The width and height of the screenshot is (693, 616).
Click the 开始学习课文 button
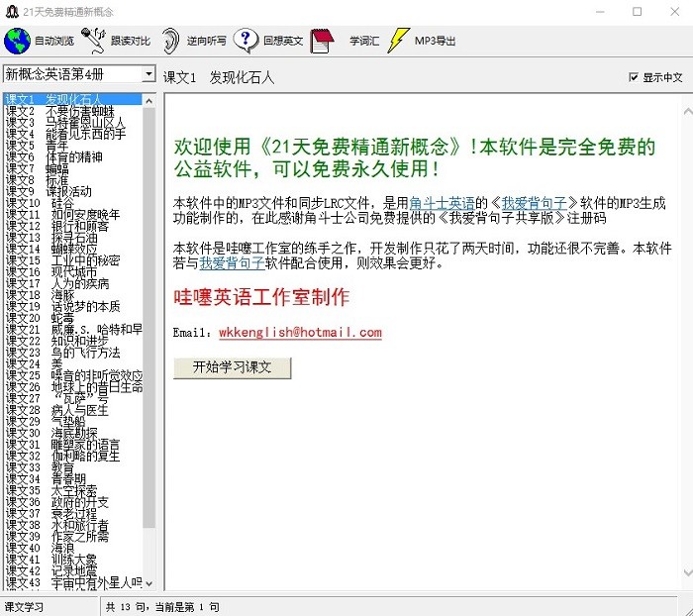233,366
